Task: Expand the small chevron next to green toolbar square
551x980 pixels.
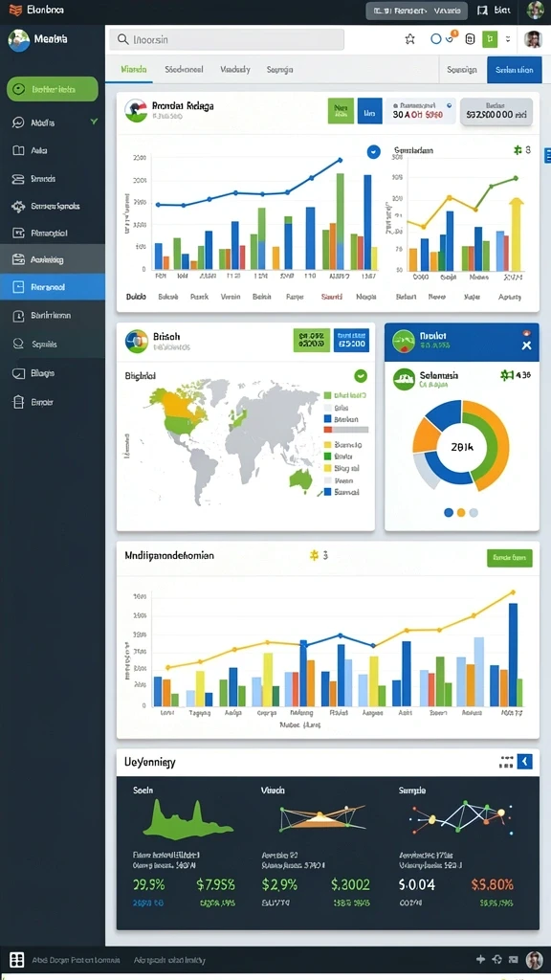Action: point(508,39)
